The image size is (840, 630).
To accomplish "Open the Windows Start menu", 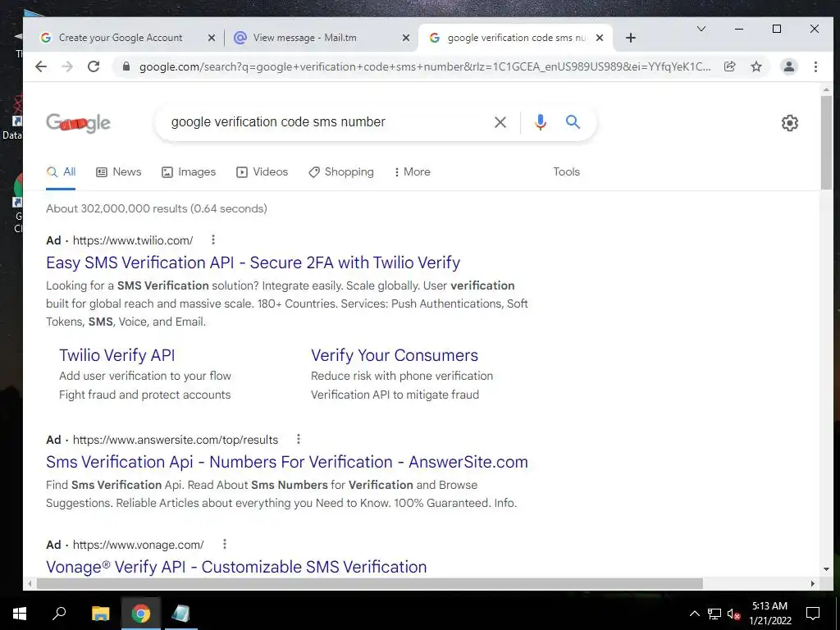I will click(x=20, y=614).
